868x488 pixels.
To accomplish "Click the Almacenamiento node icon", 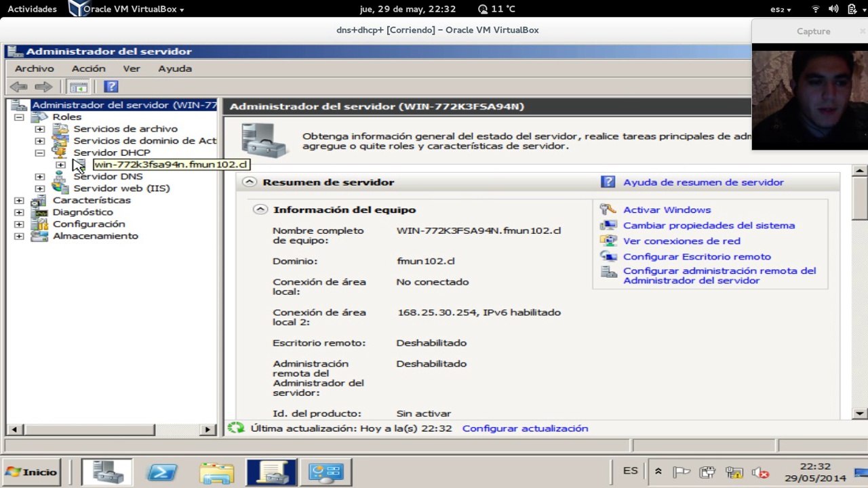I will coord(40,236).
